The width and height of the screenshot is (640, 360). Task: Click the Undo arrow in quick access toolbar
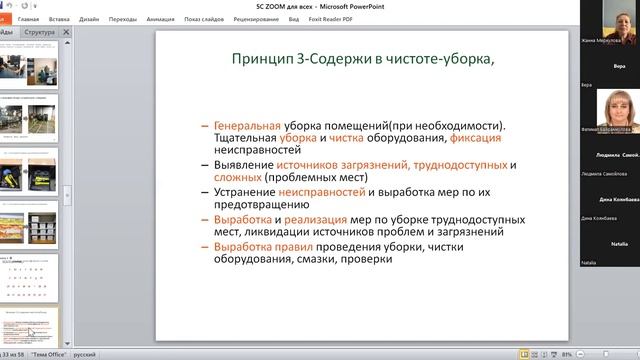coord(9,6)
